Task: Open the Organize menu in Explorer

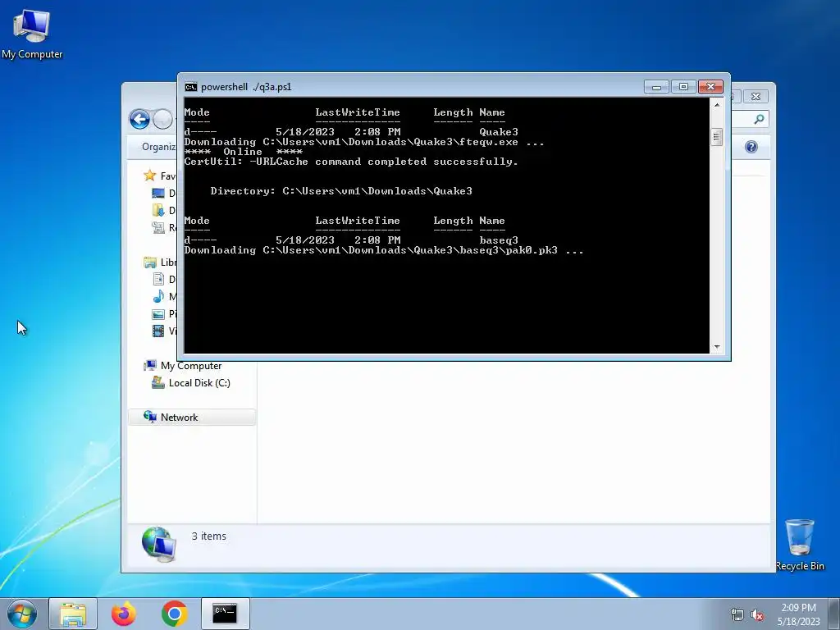Action: click(158, 147)
